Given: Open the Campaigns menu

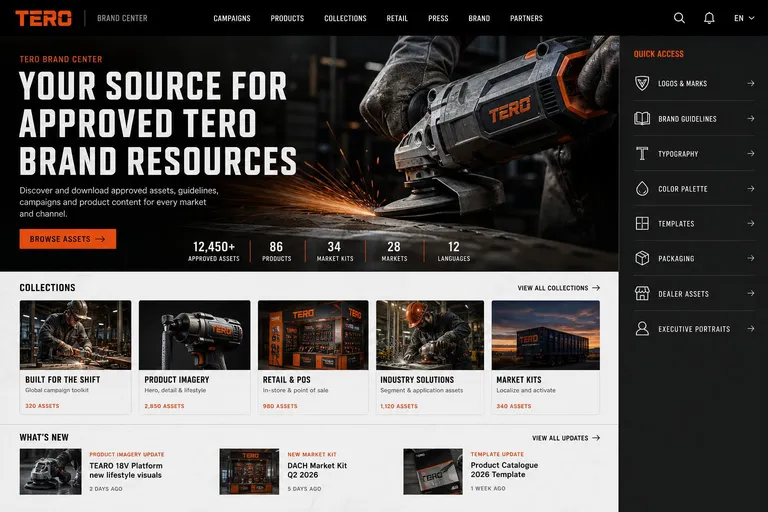Looking at the screenshot, I should click(232, 18).
